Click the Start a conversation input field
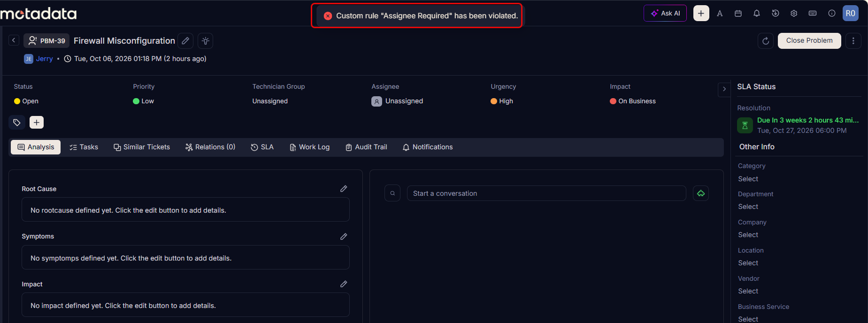The image size is (868, 323). pyautogui.click(x=546, y=193)
